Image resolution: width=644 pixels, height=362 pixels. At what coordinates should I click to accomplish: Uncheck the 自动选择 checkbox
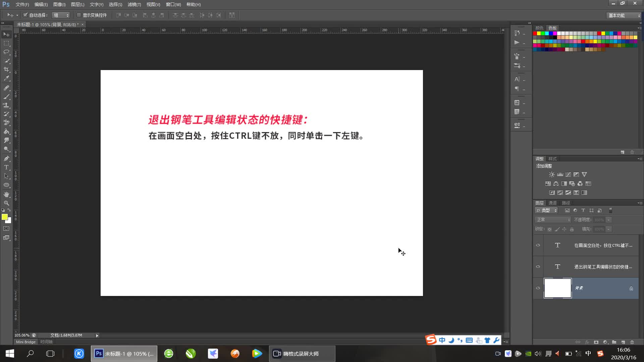click(25, 15)
